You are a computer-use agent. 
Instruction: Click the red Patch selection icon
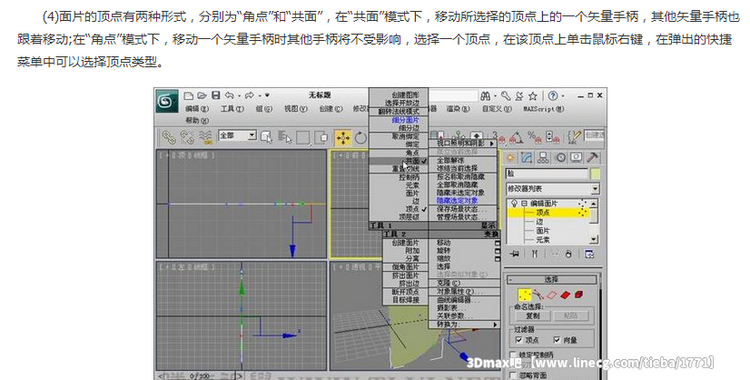coord(565,295)
